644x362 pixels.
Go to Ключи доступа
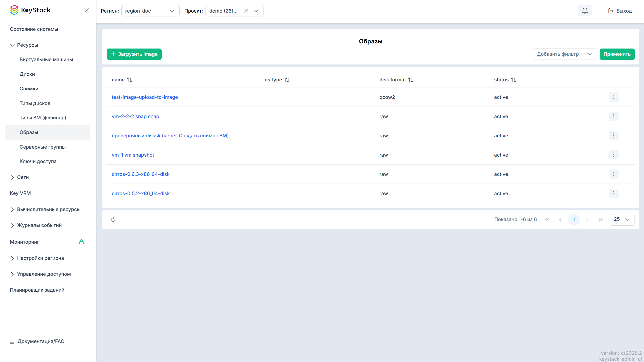pos(38,161)
